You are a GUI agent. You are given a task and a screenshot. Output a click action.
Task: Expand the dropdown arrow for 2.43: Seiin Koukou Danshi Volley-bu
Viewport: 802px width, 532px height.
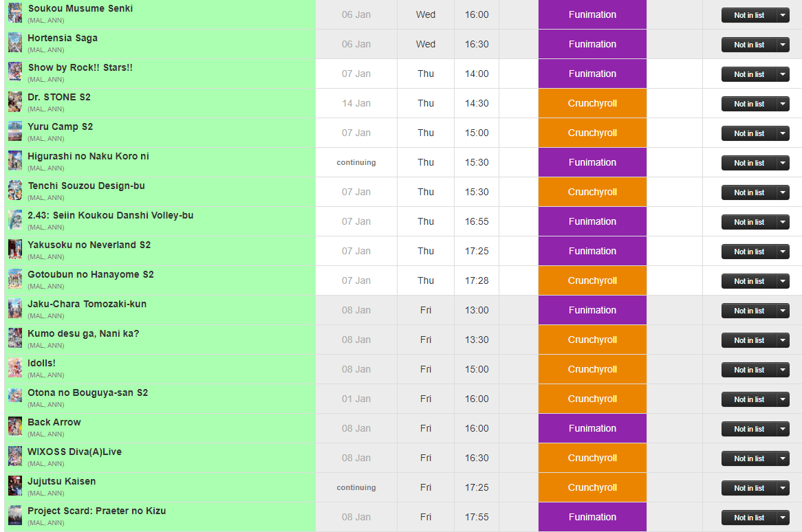[x=783, y=222]
